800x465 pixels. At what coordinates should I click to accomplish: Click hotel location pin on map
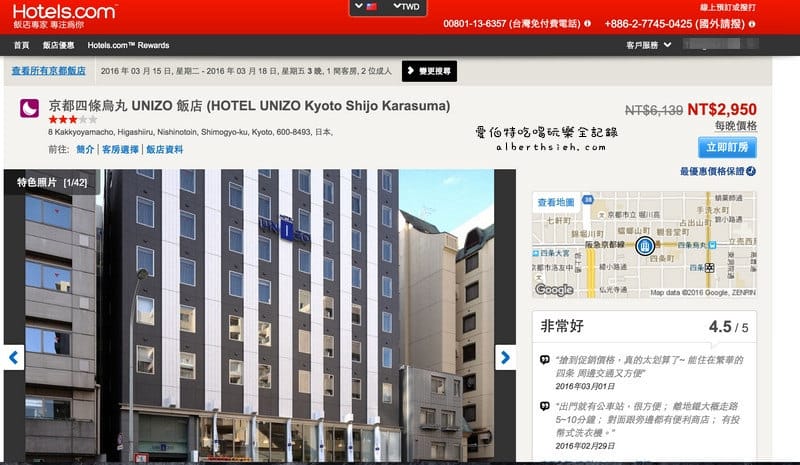tap(644, 246)
